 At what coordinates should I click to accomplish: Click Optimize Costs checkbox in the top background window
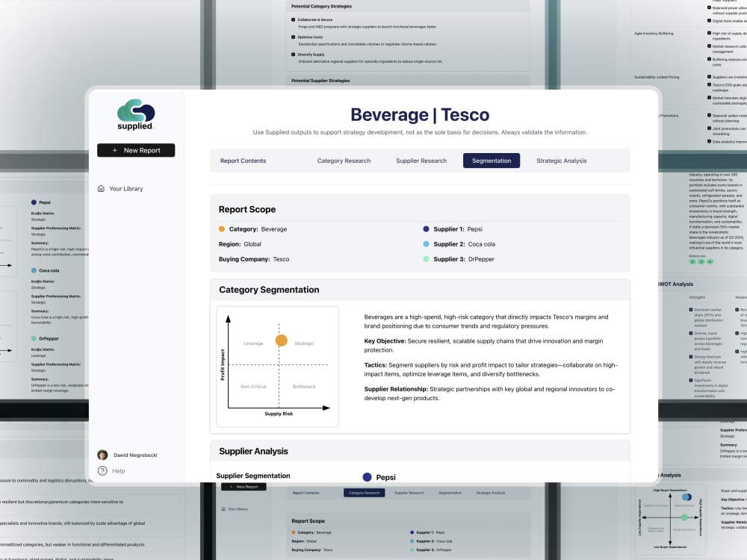(293, 37)
